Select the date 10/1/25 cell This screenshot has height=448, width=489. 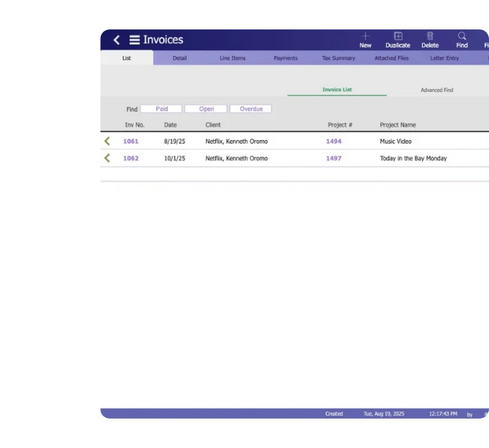pos(175,158)
